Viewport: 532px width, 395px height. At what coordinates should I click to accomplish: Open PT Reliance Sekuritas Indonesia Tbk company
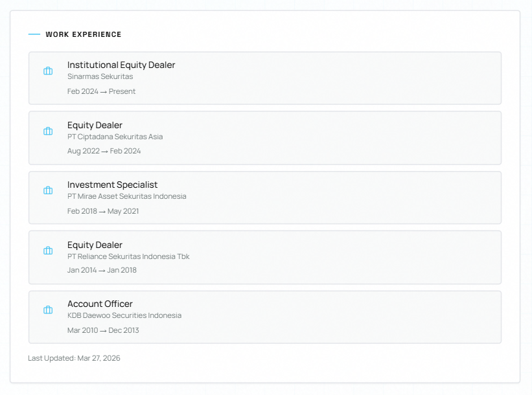pos(128,256)
